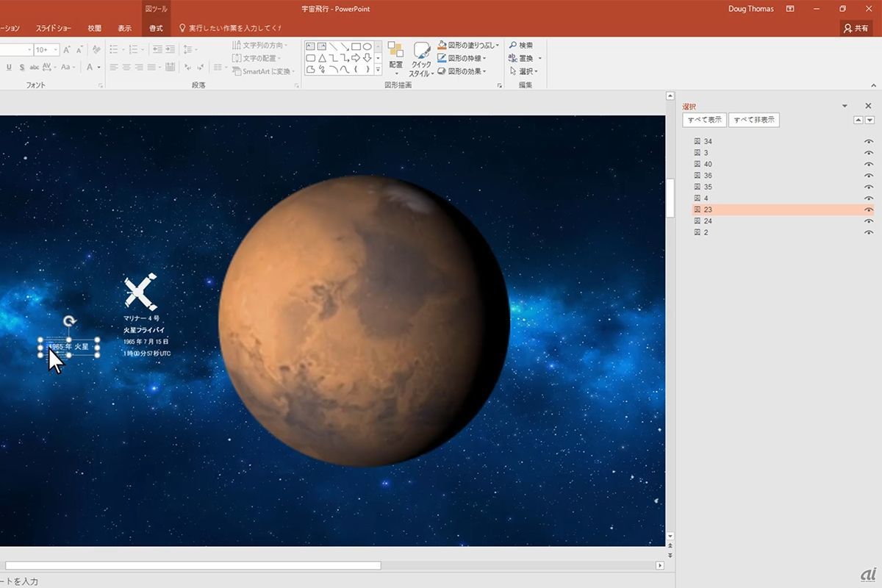Click the 置換 (Replace) icon
Viewport: 882px width, 588px height.
[x=513, y=58]
